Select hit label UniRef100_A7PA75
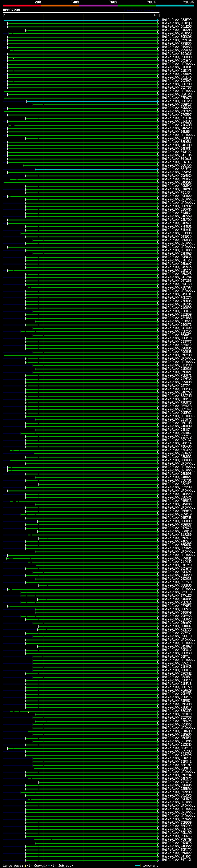Image resolution: width=197 pixels, height=868 pixels. click(x=176, y=98)
